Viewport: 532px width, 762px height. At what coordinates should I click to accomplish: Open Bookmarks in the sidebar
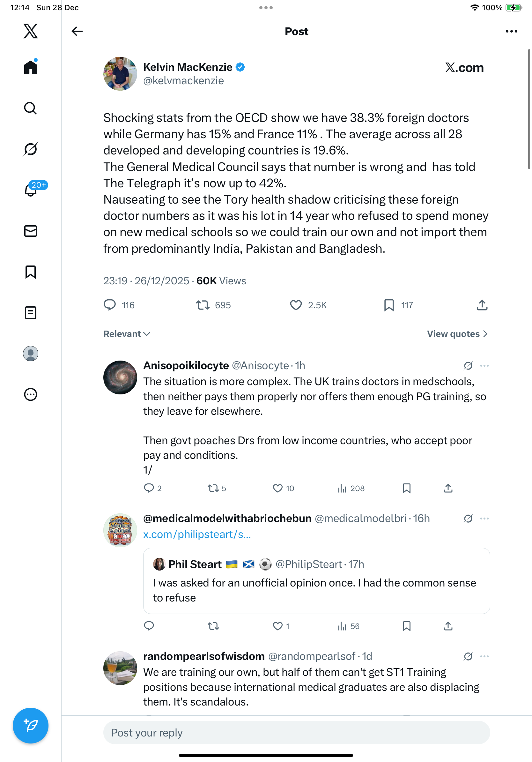31,272
